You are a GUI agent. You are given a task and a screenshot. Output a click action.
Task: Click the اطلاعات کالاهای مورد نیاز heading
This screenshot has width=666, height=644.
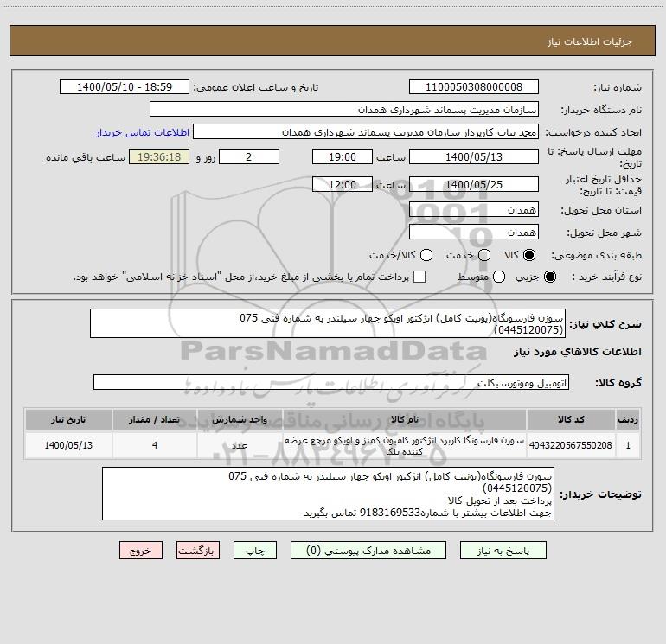tap(578, 352)
